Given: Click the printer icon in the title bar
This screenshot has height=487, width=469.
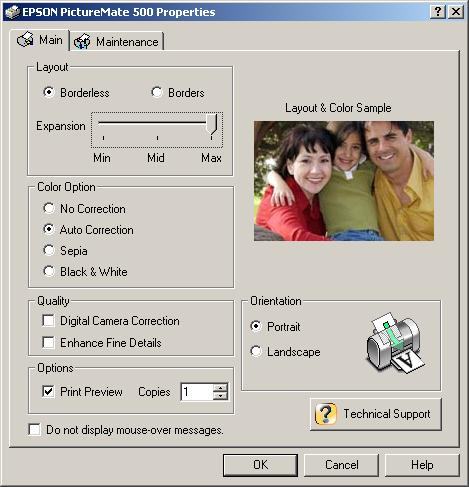Looking at the screenshot, I should [x=13, y=12].
